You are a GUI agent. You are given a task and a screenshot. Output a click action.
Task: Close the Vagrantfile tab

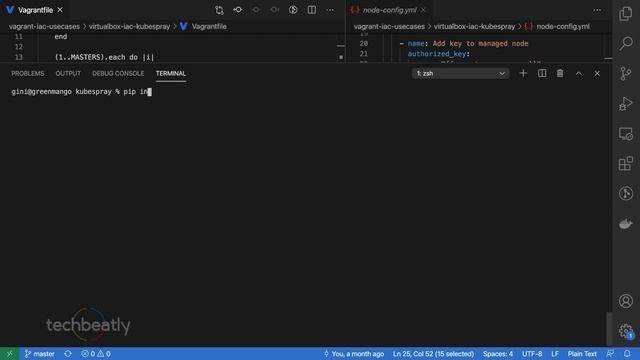coord(60,10)
